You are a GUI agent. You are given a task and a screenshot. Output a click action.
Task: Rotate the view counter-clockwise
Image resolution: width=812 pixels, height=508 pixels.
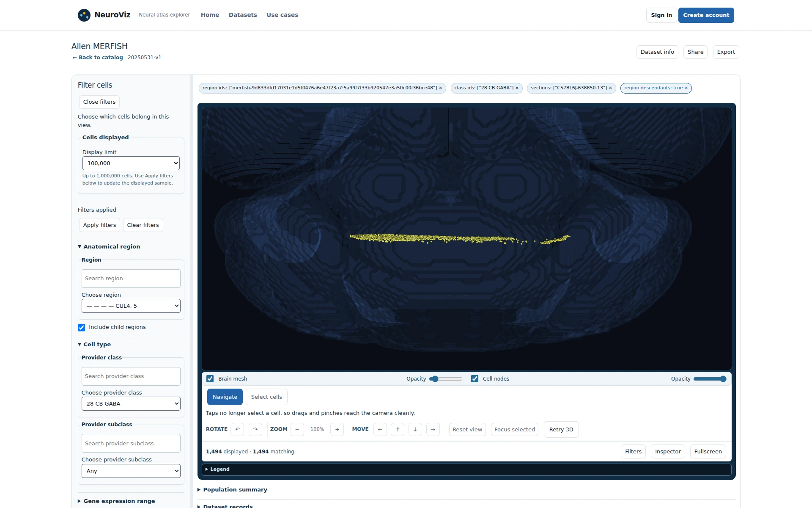237,429
